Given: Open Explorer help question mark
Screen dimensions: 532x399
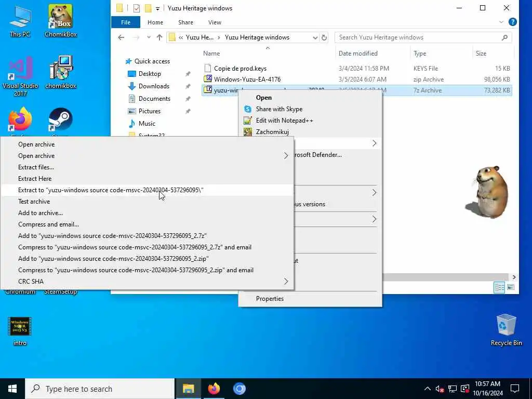Looking at the screenshot, I should point(513,22).
